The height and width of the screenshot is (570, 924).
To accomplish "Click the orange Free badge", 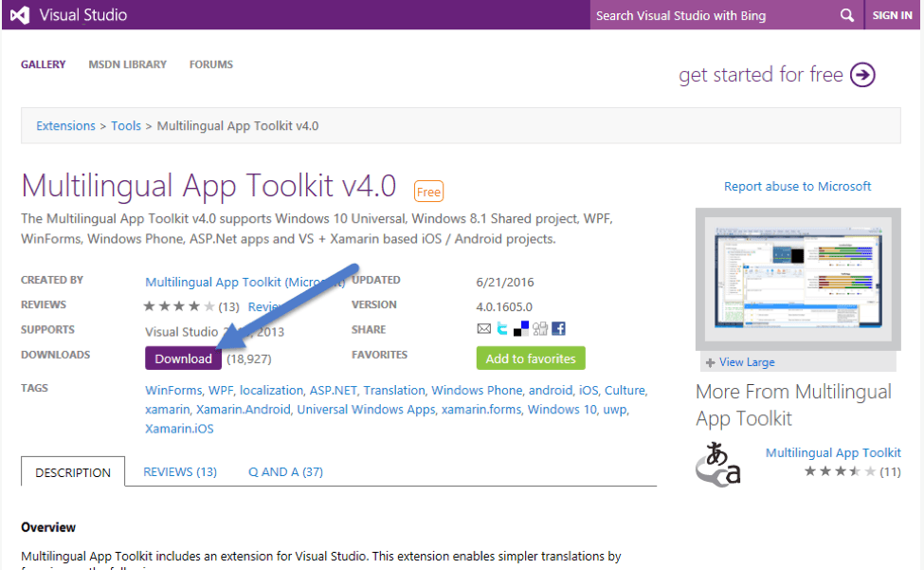I will pyautogui.click(x=428, y=192).
